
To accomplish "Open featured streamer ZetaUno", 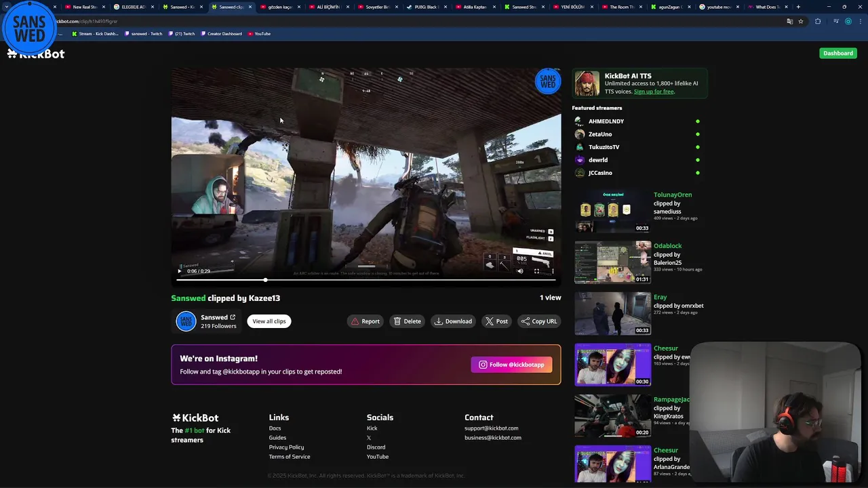I will tap(600, 134).
